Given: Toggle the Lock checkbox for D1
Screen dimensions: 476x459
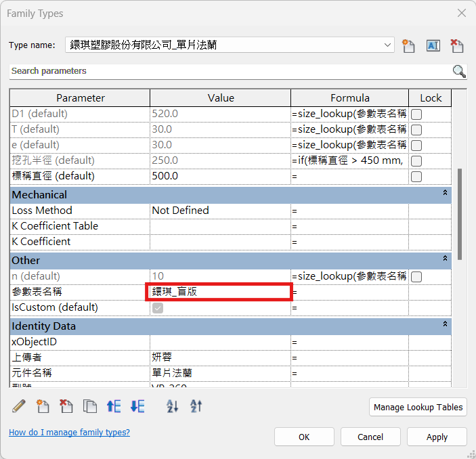Looking at the screenshot, I should click(x=417, y=114).
